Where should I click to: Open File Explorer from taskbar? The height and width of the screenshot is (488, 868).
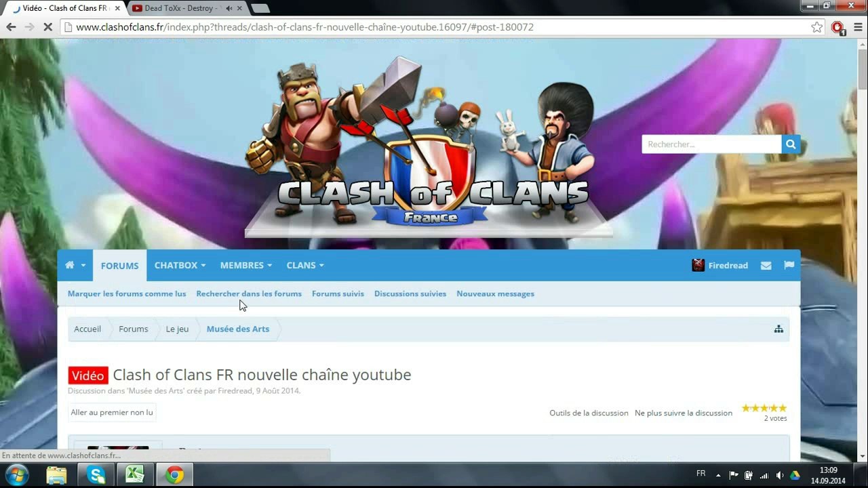pyautogui.click(x=56, y=475)
